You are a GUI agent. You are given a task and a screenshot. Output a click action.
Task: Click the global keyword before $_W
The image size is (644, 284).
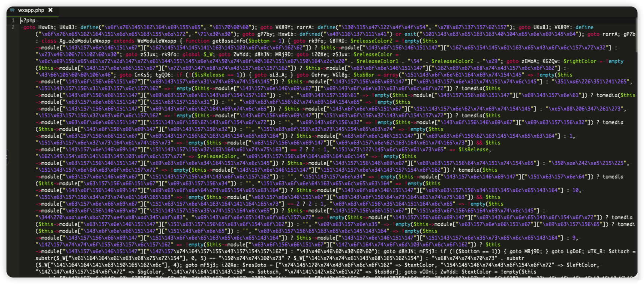click(x=191, y=55)
